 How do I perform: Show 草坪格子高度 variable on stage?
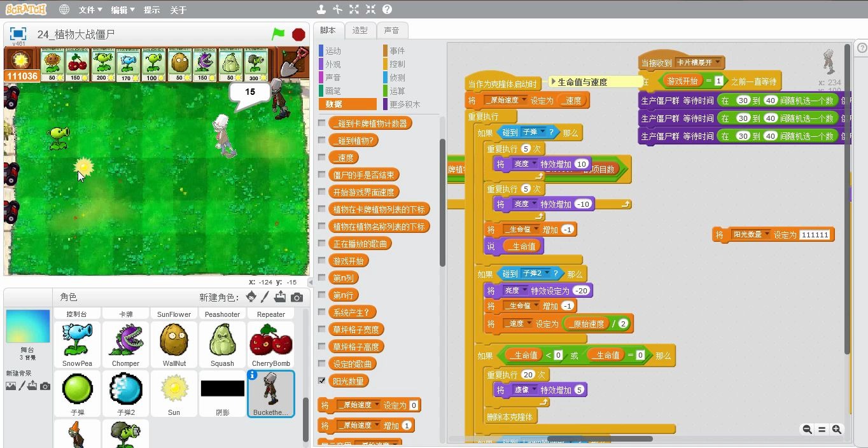(x=322, y=346)
